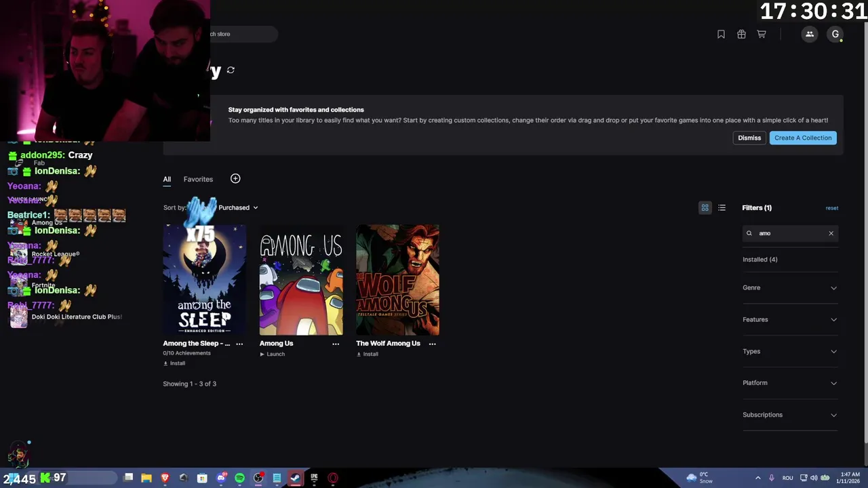
Task: Click the 'Among the Sleep' title text
Action: tap(197, 344)
